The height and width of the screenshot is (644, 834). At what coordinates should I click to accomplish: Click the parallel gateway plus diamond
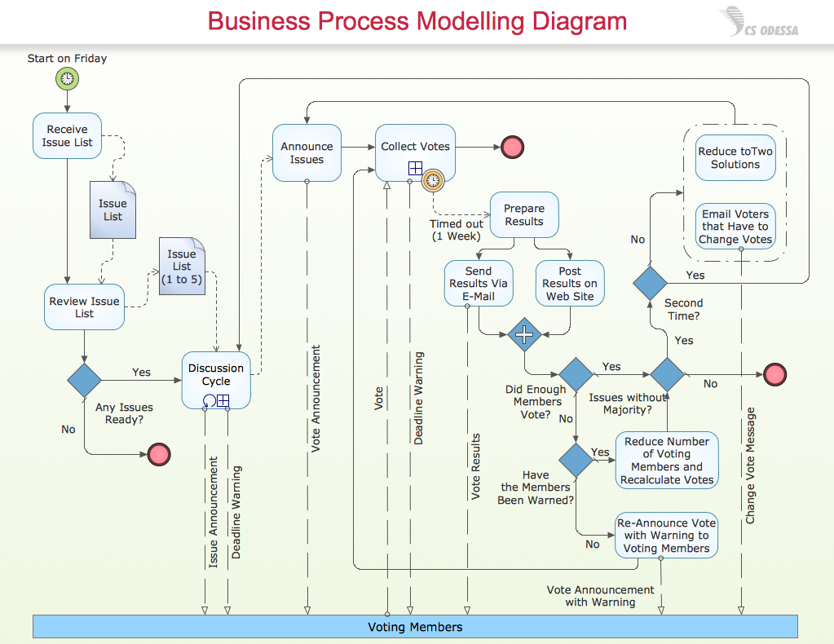[524, 334]
